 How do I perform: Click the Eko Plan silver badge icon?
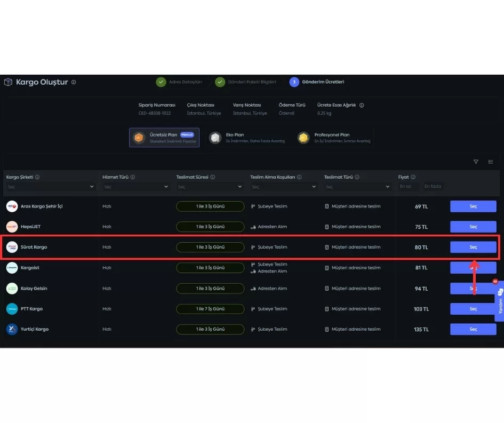pyautogui.click(x=215, y=138)
